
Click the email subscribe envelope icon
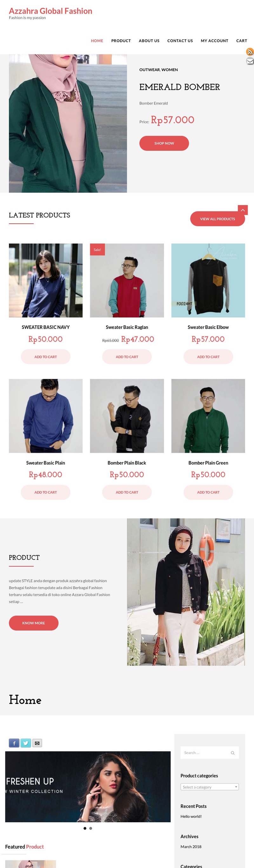point(250,61)
